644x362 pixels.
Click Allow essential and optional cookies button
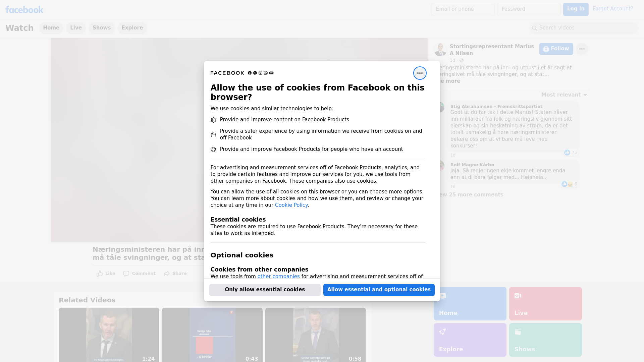click(x=379, y=290)
